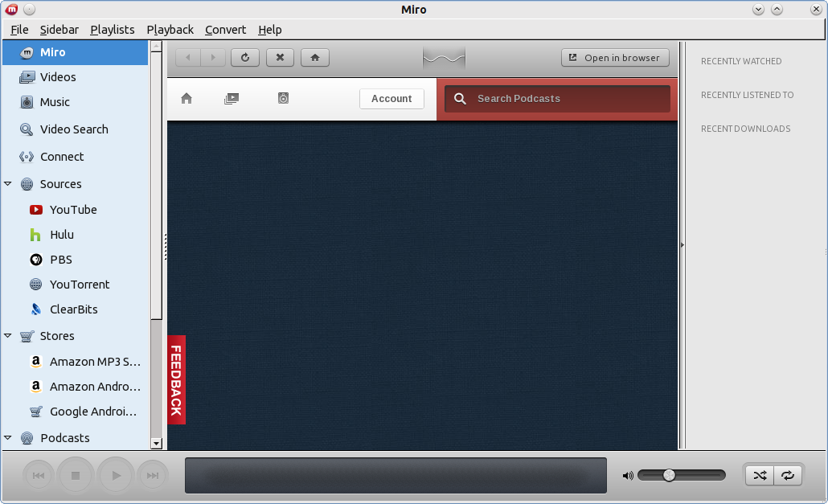Viewport: 828px width, 504px height.
Task: Click the play button
Action: point(116,476)
